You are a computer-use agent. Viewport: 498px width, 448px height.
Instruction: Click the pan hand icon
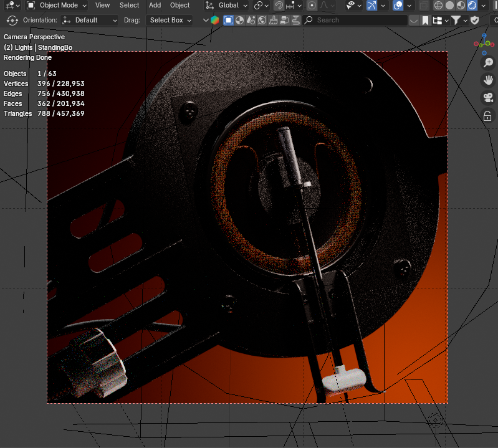pyautogui.click(x=488, y=80)
